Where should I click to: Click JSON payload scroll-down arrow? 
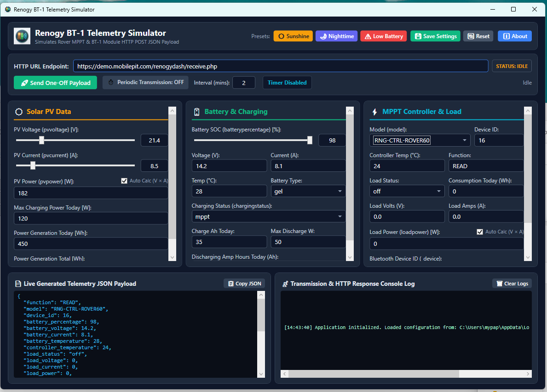coord(261,374)
